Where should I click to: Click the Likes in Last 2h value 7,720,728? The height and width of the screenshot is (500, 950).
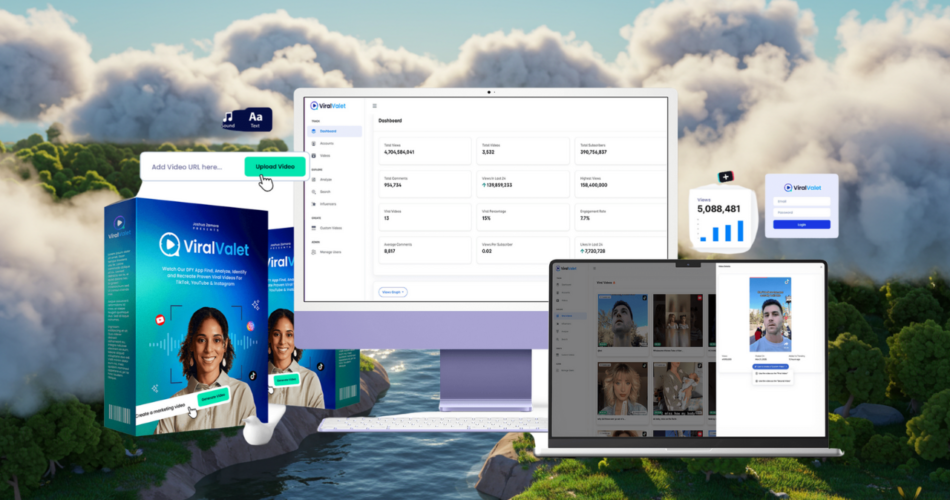[x=593, y=251]
